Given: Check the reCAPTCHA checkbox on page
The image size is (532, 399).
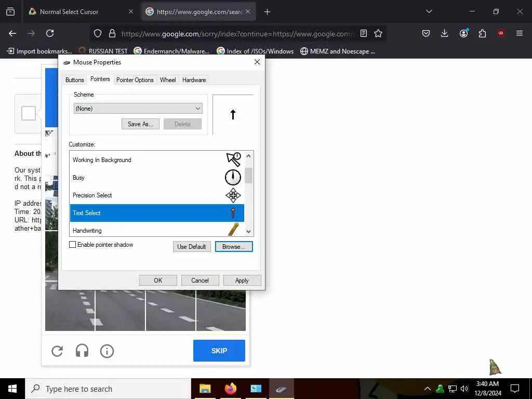Looking at the screenshot, I should tap(29, 113).
